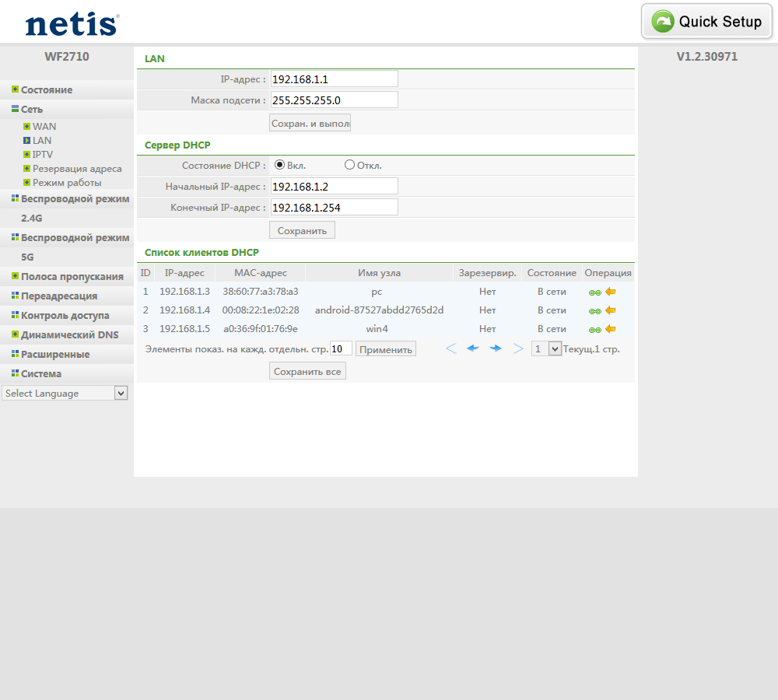Click the items per page field
The image size is (778, 700).
pos(342,348)
